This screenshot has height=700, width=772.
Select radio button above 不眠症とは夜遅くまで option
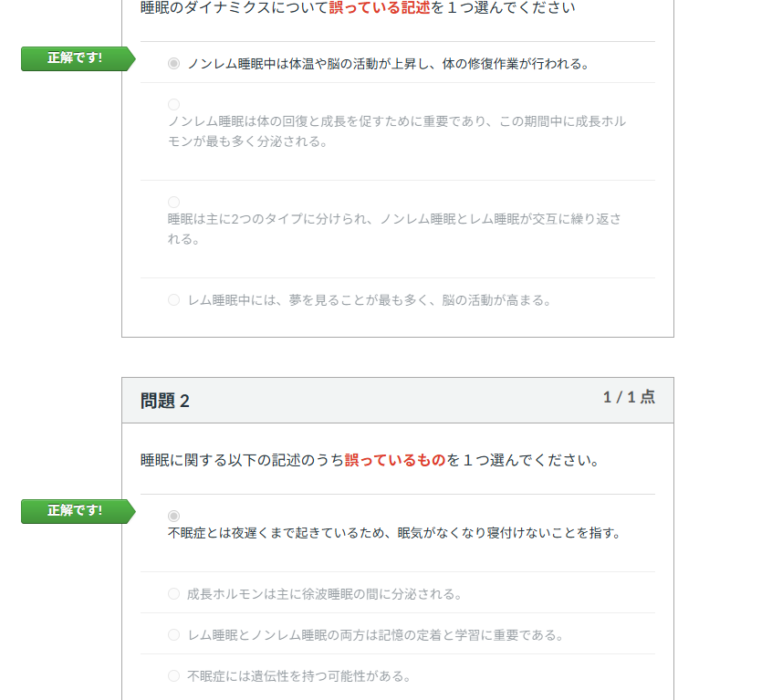[173, 516]
